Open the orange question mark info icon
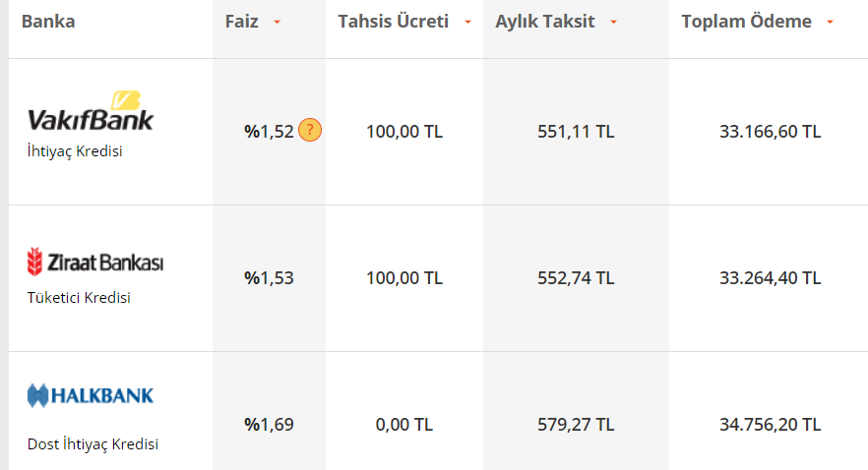This screenshot has height=470, width=868. click(310, 131)
